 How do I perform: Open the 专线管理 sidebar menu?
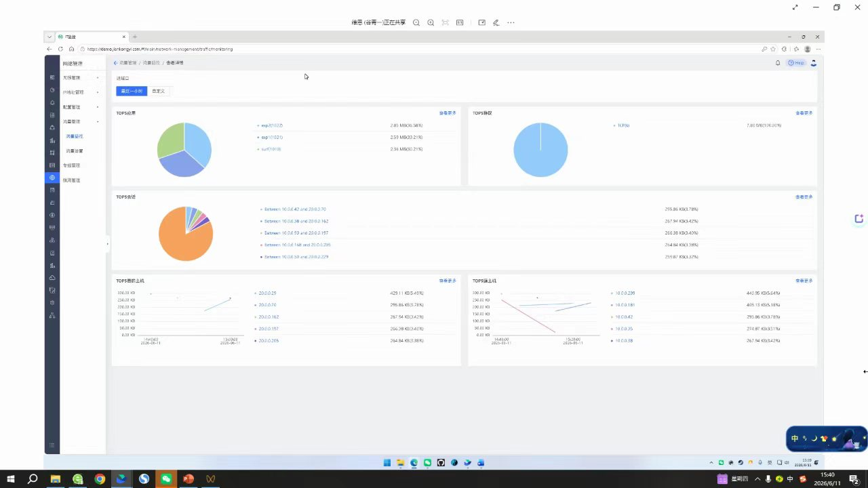click(72, 165)
